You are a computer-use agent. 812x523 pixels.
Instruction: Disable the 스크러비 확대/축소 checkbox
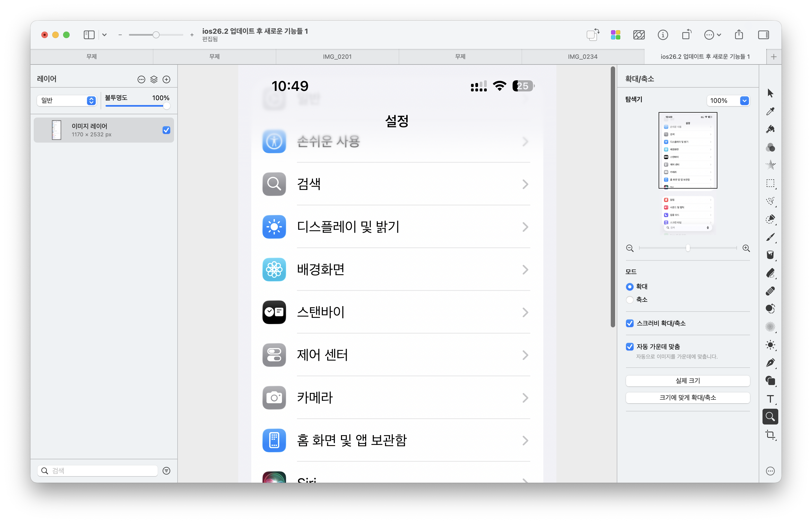pyautogui.click(x=630, y=323)
